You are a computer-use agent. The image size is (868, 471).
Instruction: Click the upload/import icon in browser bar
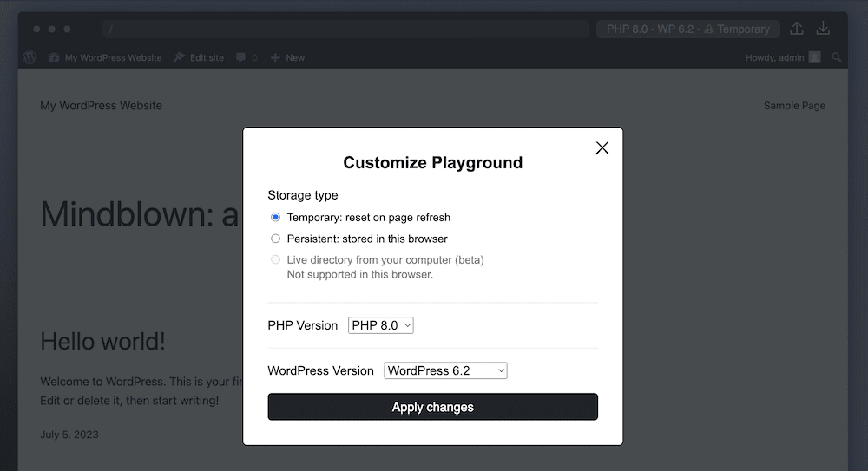click(x=797, y=29)
